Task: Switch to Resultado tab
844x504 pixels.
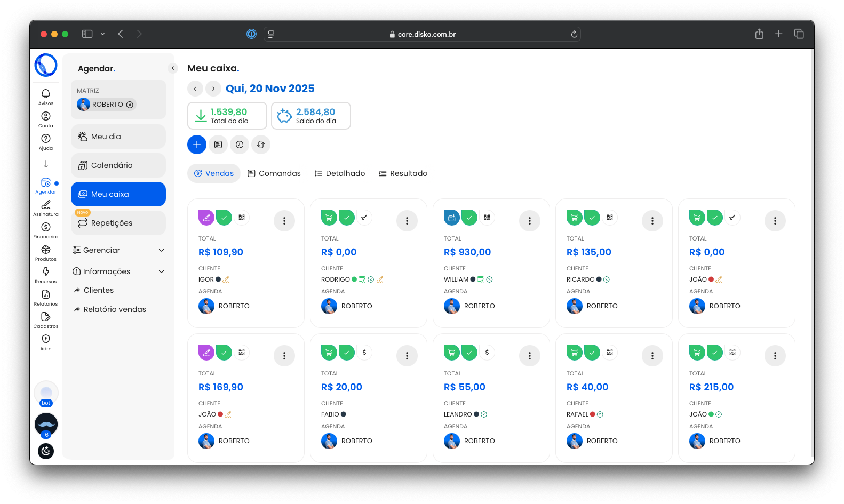Action: coord(403,173)
